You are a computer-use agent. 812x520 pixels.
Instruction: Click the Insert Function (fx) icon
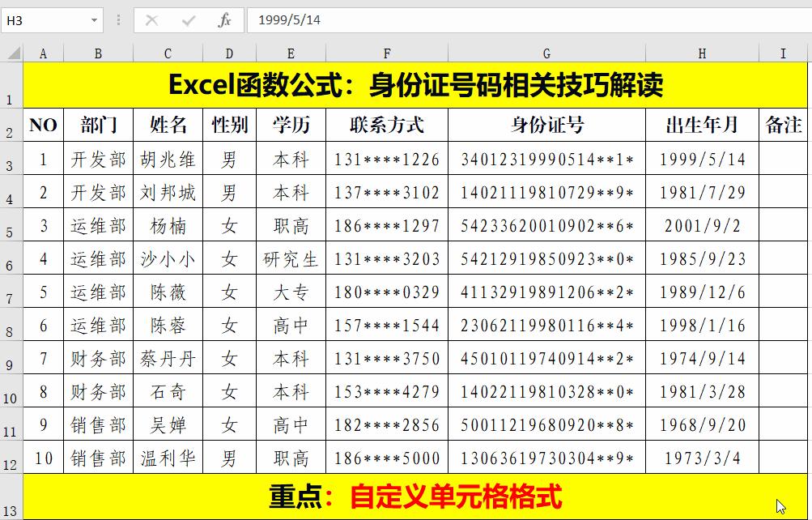pos(224,21)
